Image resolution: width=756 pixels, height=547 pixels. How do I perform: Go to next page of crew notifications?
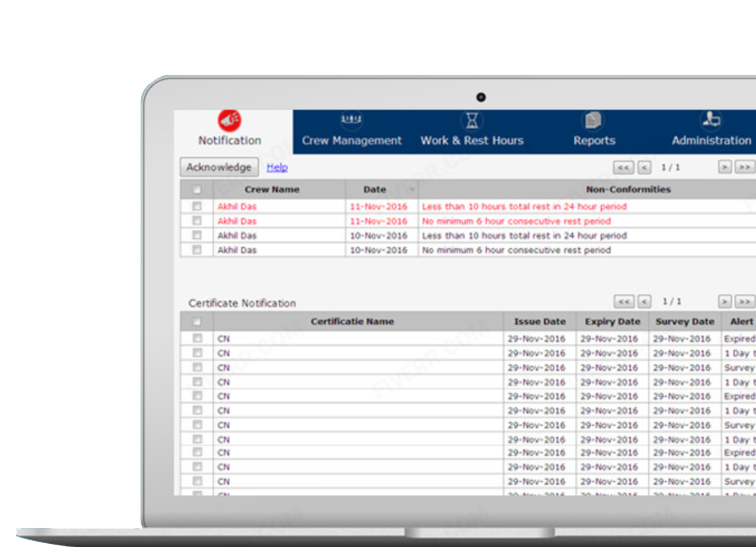click(x=725, y=168)
